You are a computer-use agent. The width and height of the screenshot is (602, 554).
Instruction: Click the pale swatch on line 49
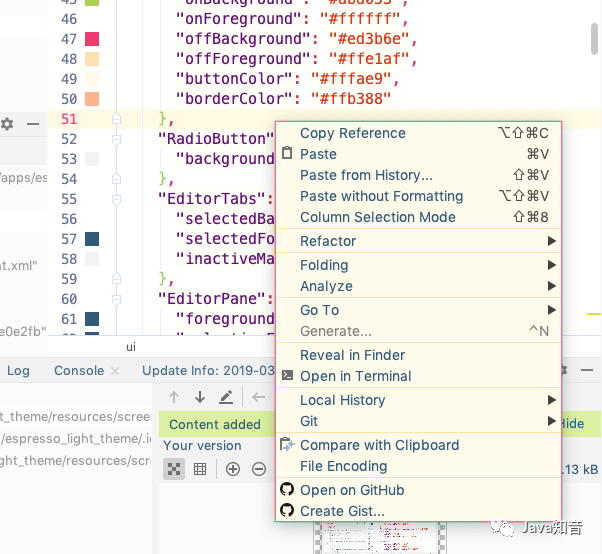(x=92, y=79)
